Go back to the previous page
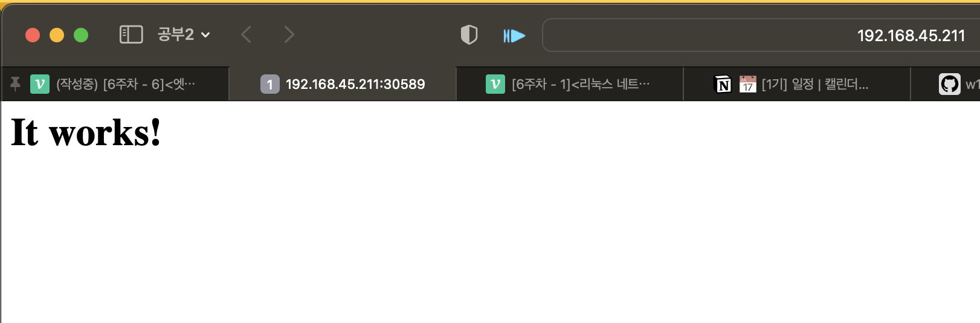This screenshot has height=323, width=980. click(x=246, y=34)
